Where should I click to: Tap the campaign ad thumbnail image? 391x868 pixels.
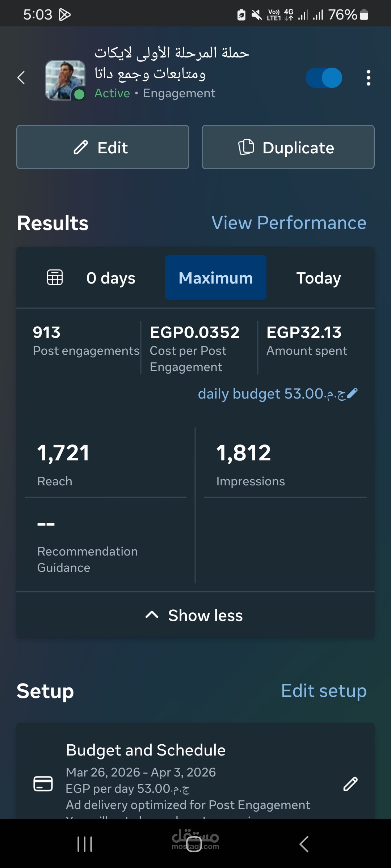tap(65, 80)
